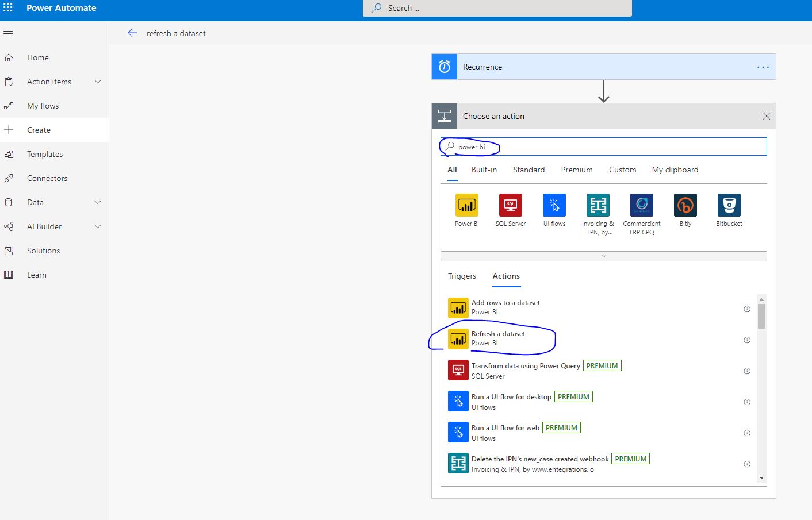Select the Bitbucket connector icon
Image resolution: width=812 pixels, height=520 pixels.
(729, 205)
